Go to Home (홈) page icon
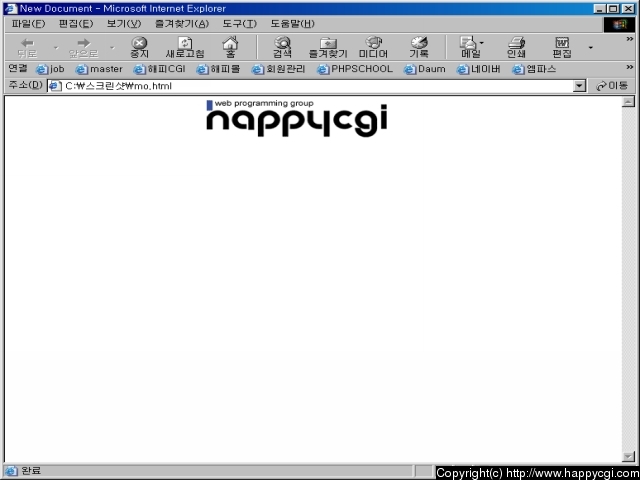This screenshot has width=640, height=480. click(x=230, y=47)
